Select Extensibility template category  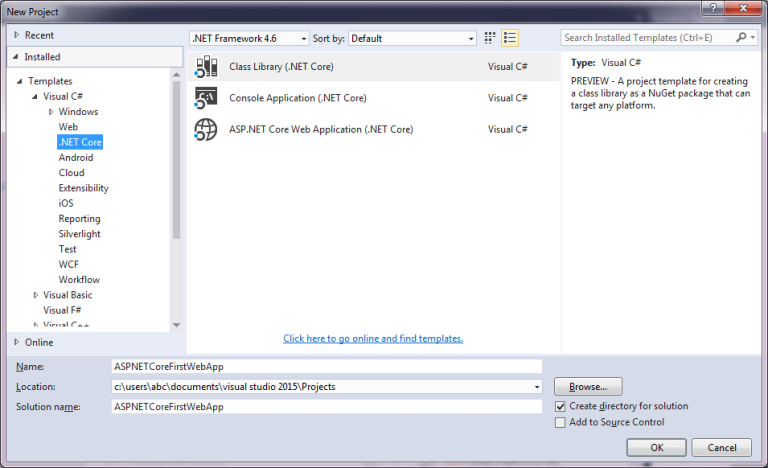[84, 188]
